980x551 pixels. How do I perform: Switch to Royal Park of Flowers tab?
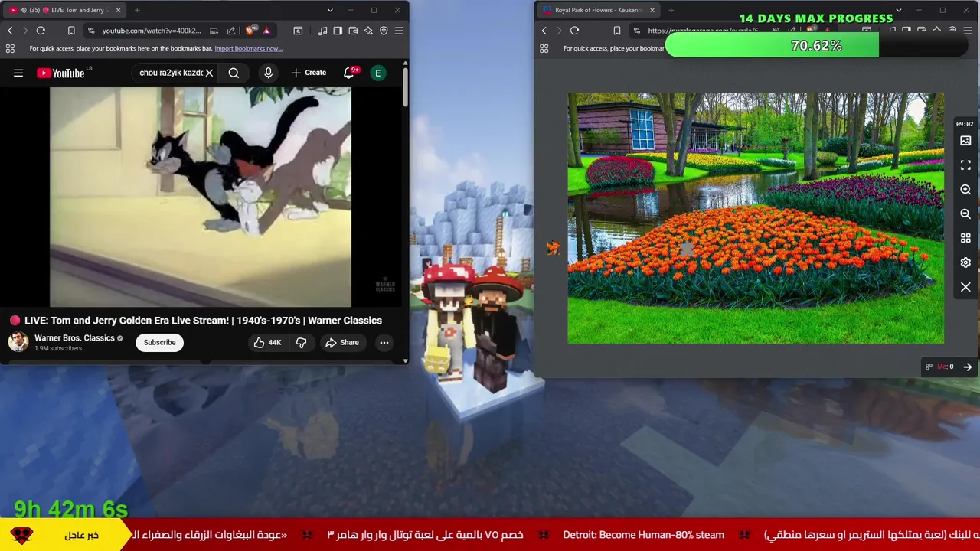[597, 10]
